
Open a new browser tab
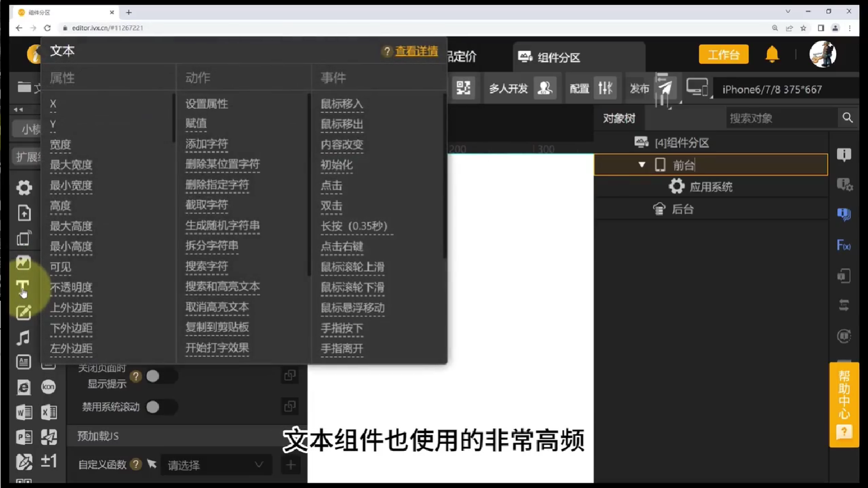129,12
